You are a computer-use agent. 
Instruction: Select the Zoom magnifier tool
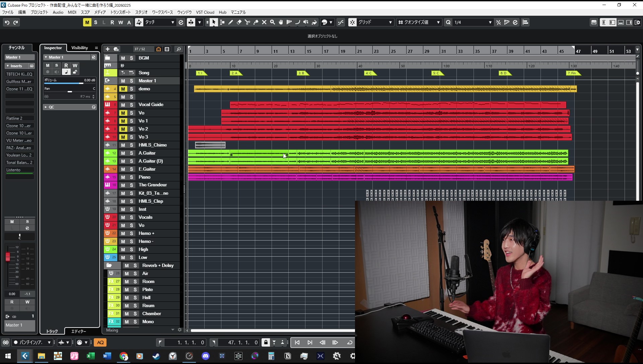click(272, 22)
